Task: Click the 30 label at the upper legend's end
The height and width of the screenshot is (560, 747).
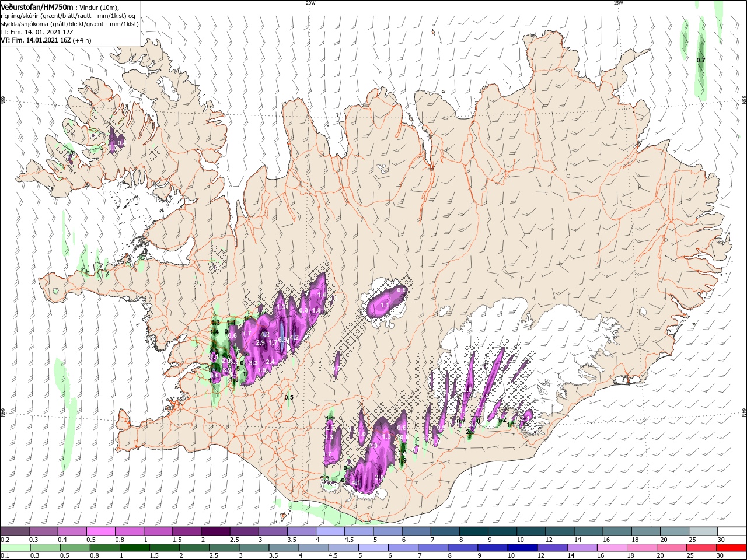Action: coord(721,540)
